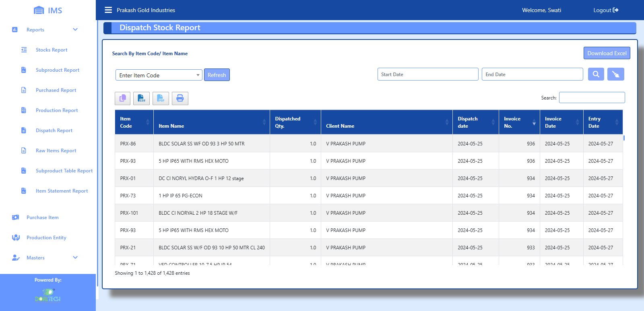Viewport: 644px width, 311px height.
Task: Print the dispatch table
Action: tap(180, 98)
